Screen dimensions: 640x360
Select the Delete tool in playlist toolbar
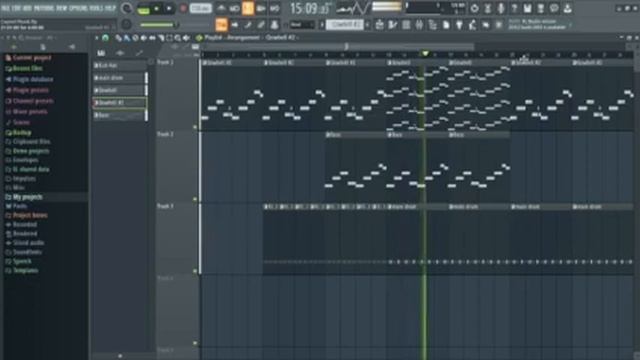pos(136,38)
